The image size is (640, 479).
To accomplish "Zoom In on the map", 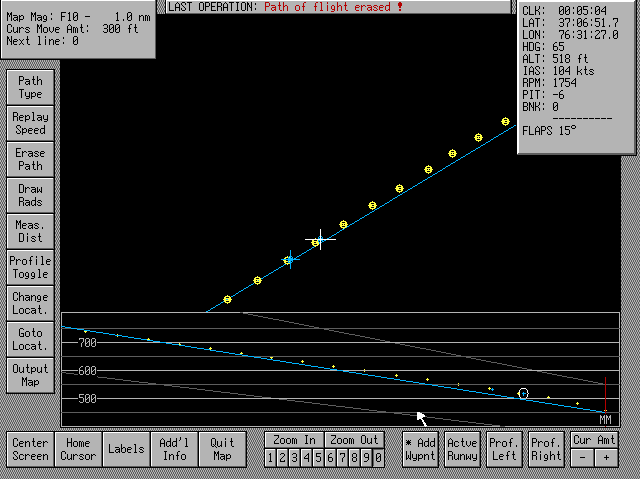I will (x=294, y=440).
